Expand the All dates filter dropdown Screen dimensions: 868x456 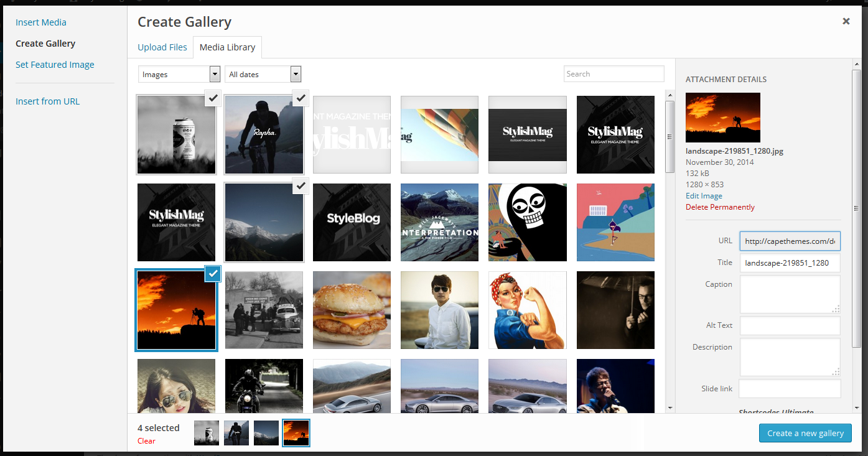263,74
